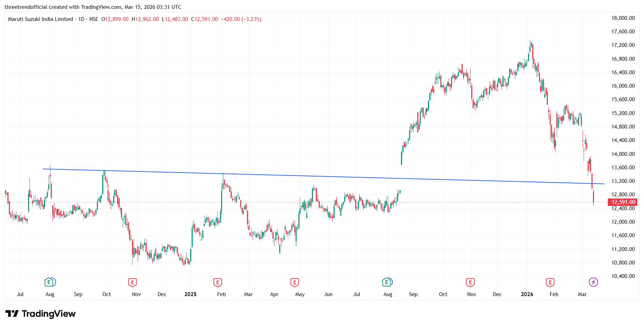Click the 16,000.00 price axis label
644x327 pixels.
pyautogui.click(x=623, y=86)
